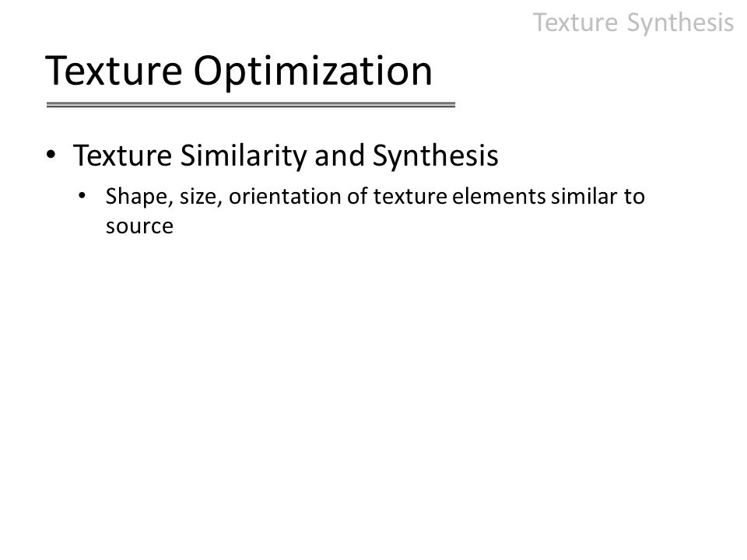Click the word "size," in the sub-bullet

(x=201, y=198)
